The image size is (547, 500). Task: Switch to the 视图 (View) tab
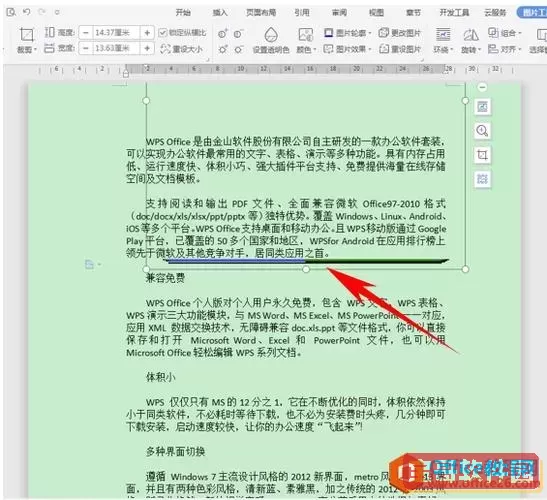coord(376,13)
